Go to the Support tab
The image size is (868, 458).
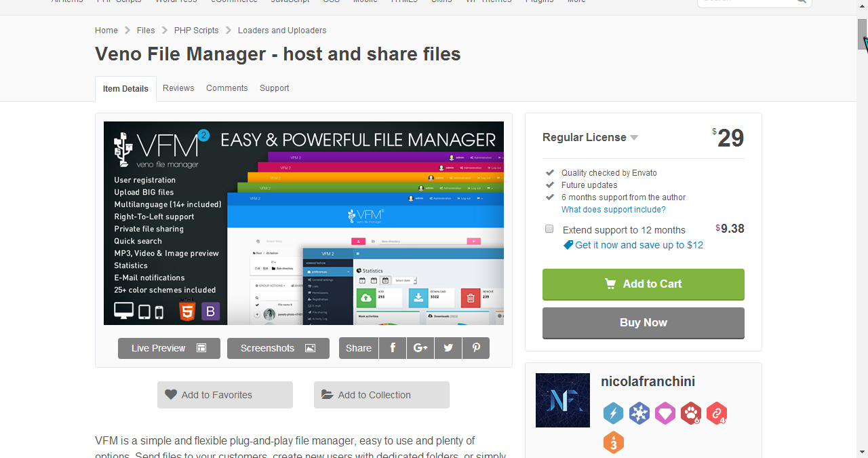click(275, 88)
